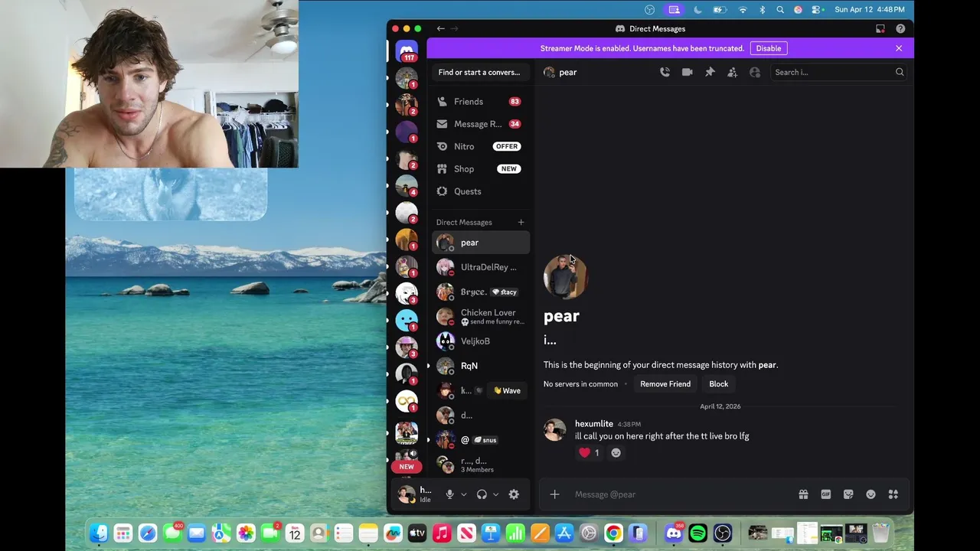Screen dimensions: 980x551
Task: Dismiss the Streamer Mode banner
Action: (x=899, y=48)
